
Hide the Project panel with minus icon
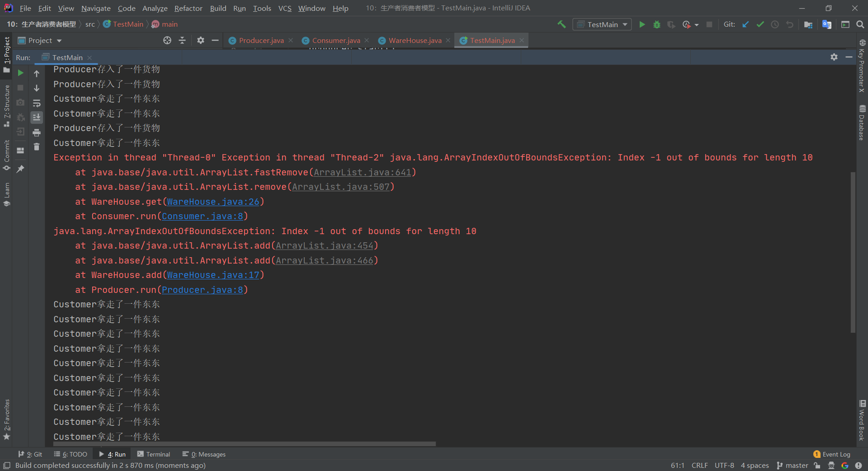pyautogui.click(x=215, y=40)
